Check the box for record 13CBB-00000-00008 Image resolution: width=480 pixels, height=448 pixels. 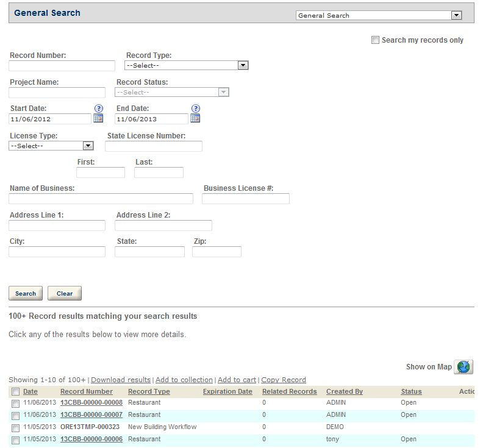click(x=15, y=404)
